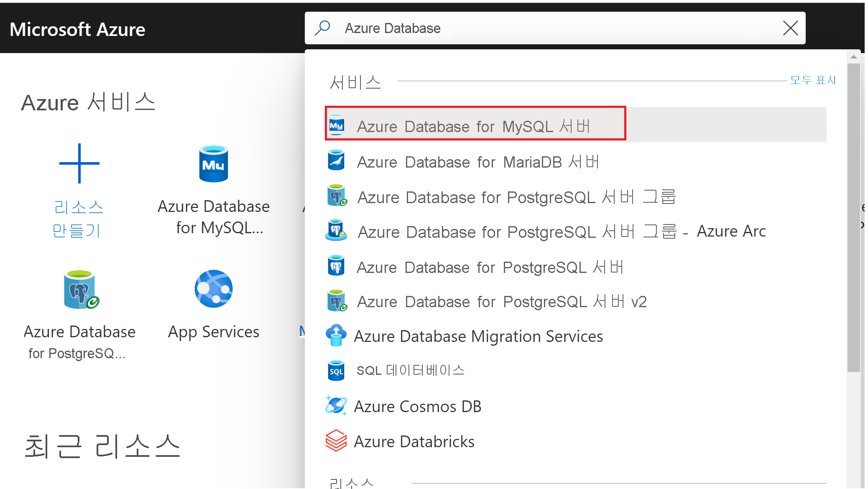Click the search magnifier icon
868x489 pixels.
coord(322,28)
